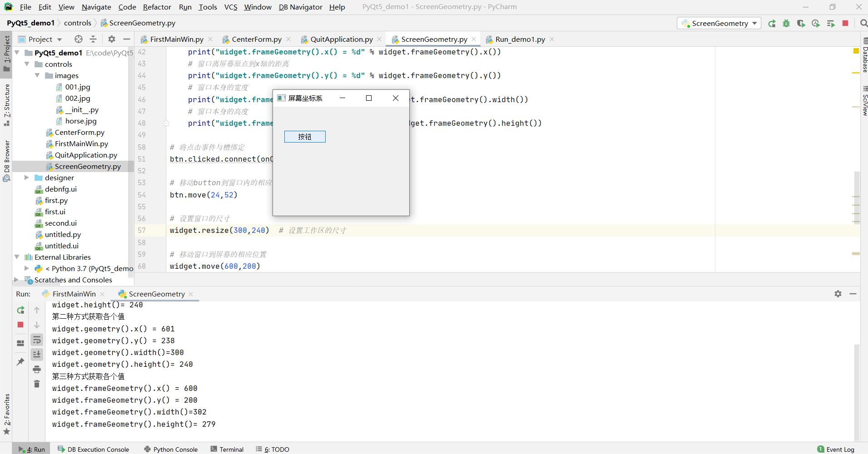Open Run panel settings gear
Screen dimensions: 868x454
coord(838,294)
